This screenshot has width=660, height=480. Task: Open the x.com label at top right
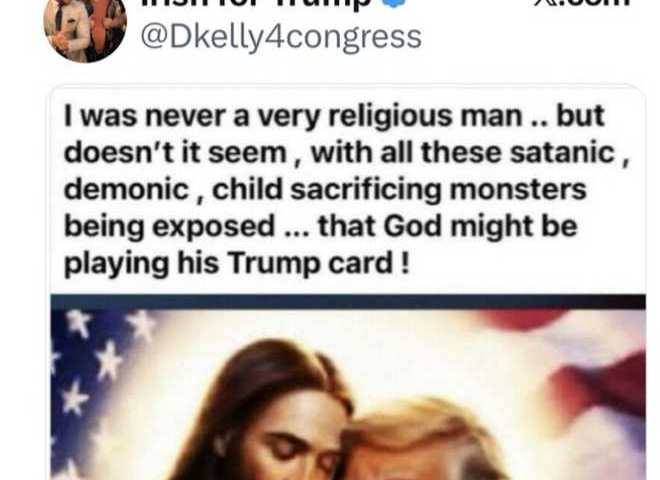click(x=583, y=3)
